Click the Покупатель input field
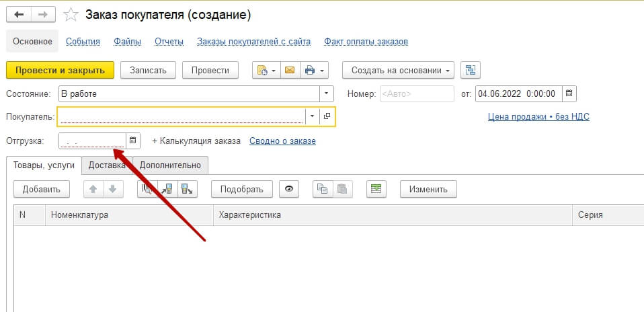 pyautogui.click(x=182, y=116)
